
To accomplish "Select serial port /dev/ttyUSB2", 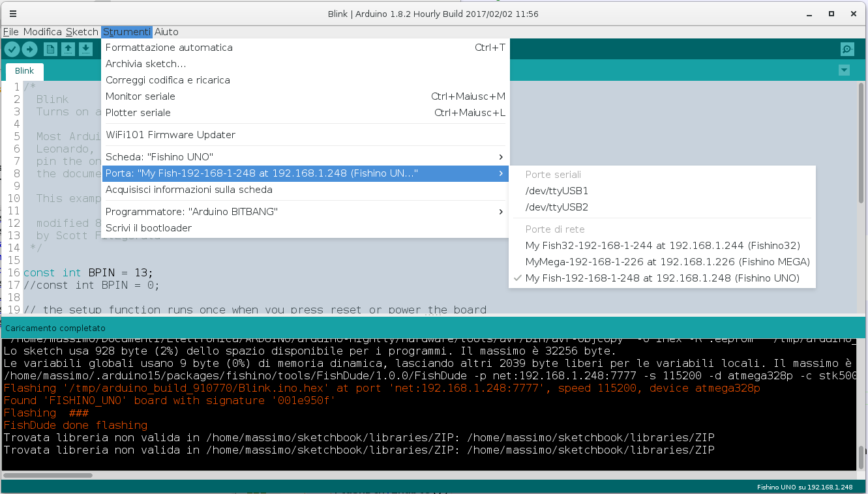I will coord(662,207).
